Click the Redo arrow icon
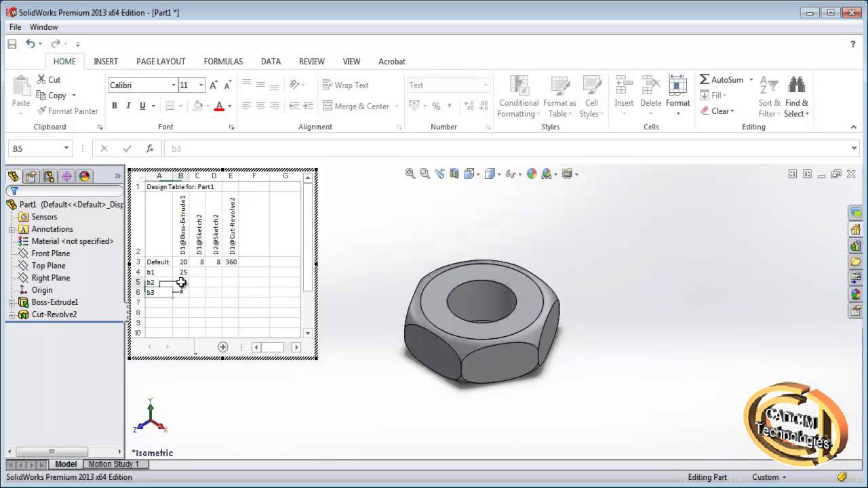868x488 pixels. tap(55, 43)
